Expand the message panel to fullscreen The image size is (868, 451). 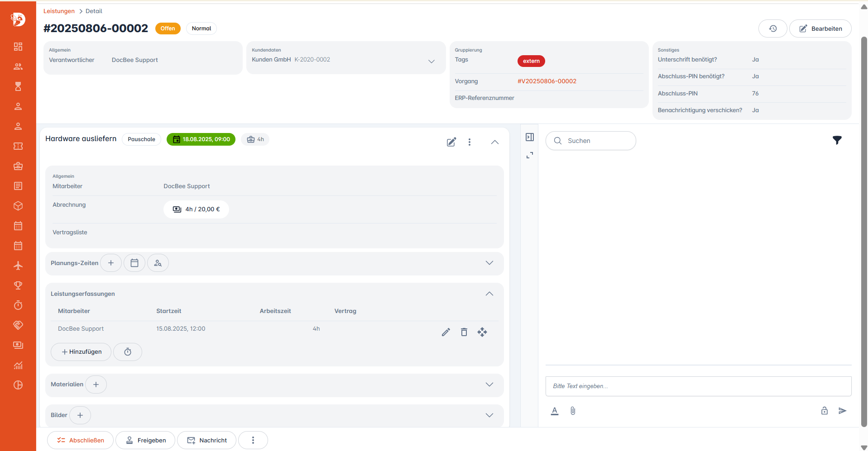530,155
